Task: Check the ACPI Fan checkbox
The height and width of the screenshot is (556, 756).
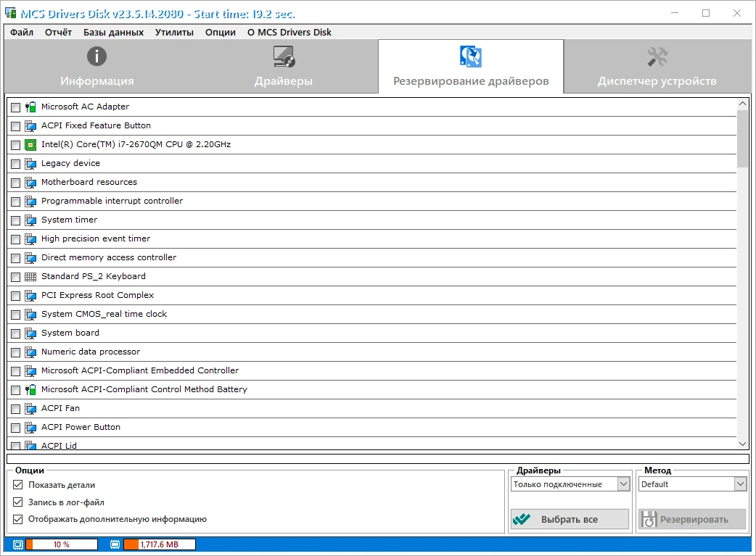Action: [15, 409]
